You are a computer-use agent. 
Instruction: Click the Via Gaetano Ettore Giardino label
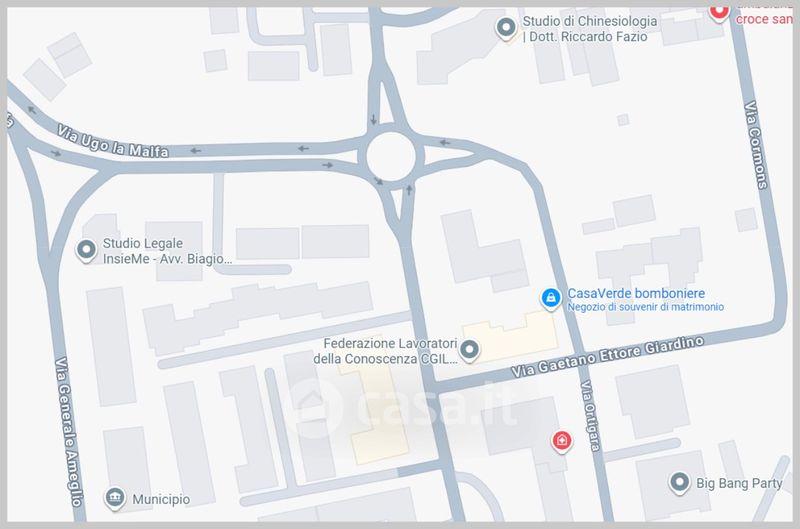click(608, 356)
